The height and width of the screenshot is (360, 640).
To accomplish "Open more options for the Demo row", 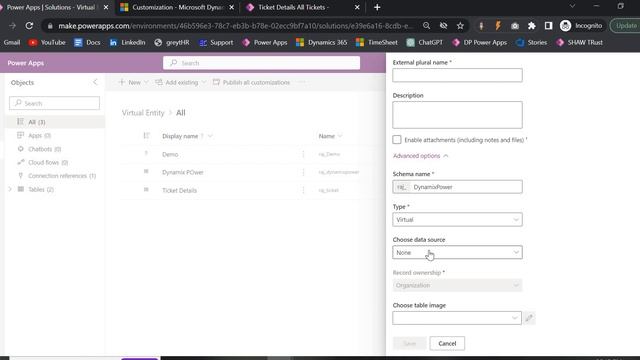I will coord(303,154).
